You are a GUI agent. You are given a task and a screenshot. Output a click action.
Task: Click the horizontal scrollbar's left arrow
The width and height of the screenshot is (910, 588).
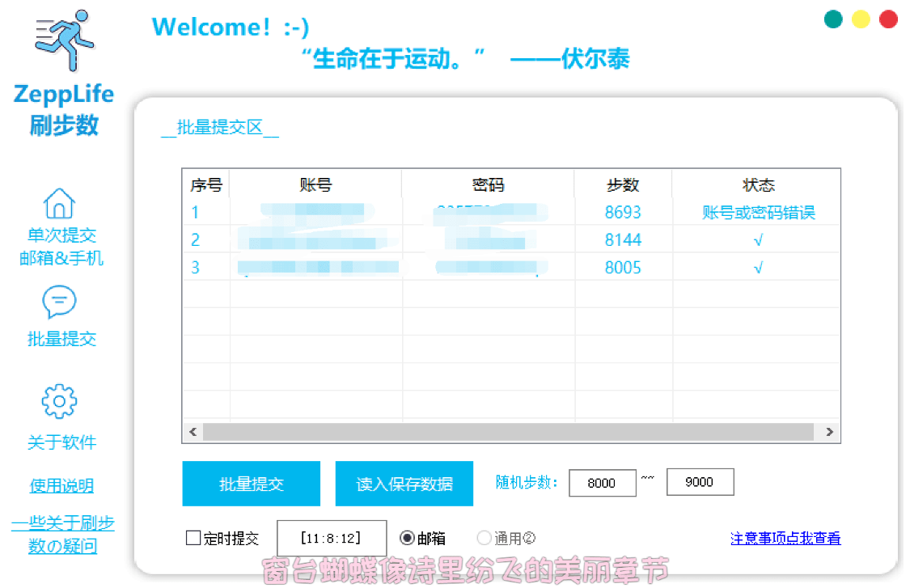coord(193,431)
